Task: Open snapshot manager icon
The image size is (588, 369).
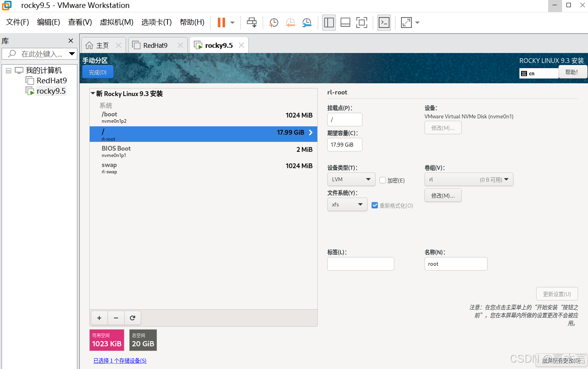Action: pos(307,23)
